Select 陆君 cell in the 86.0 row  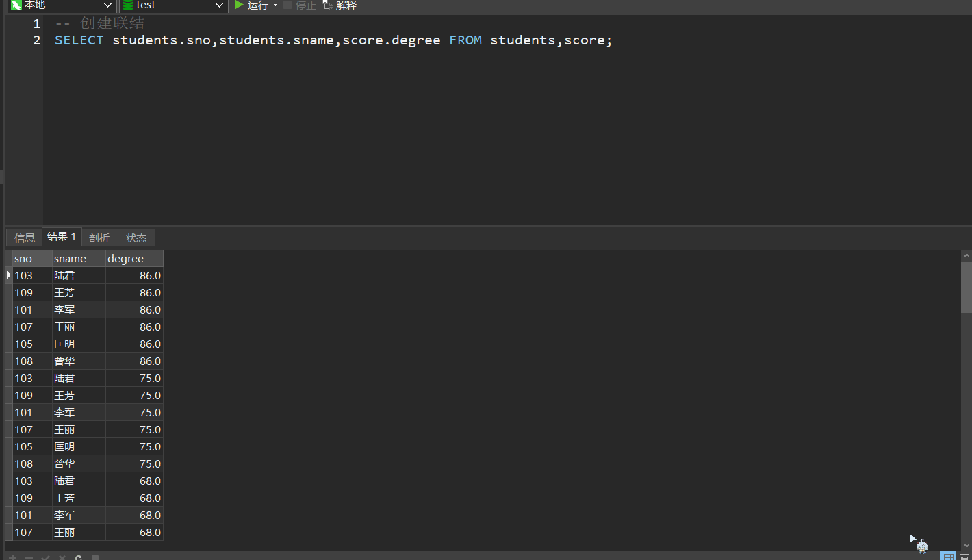tap(79, 276)
